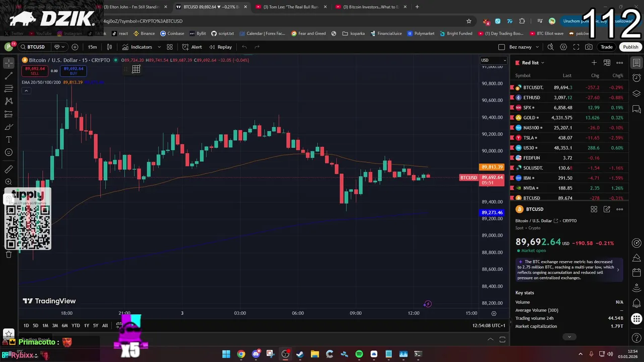The height and width of the screenshot is (362, 644).
Task: Select the brush drawing tool
Action: pos(9,127)
